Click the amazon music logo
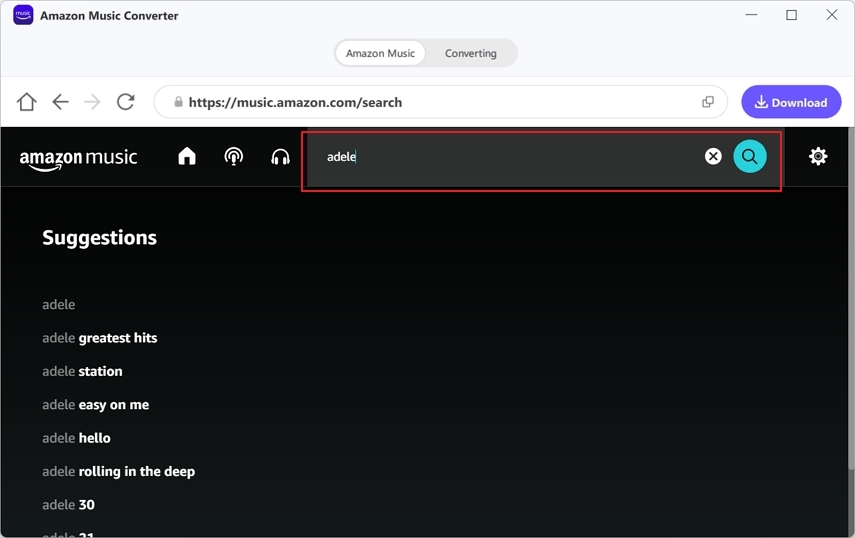 coord(78,159)
